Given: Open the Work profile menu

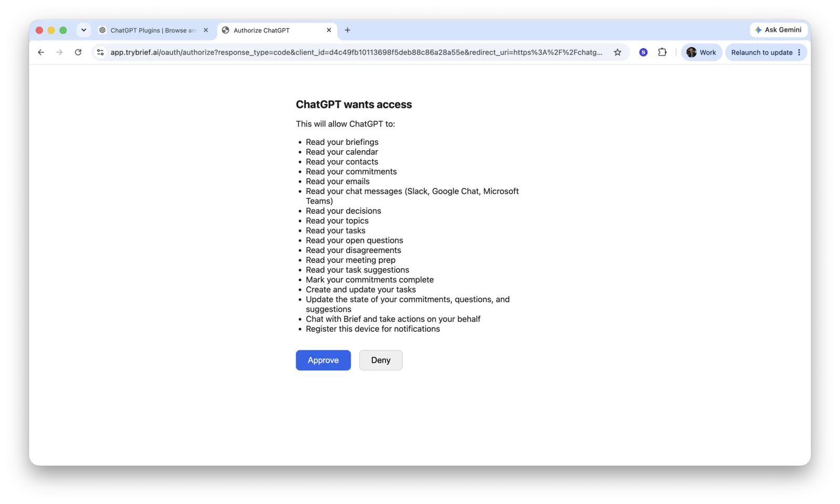Looking at the screenshot, I should (701, 52).
